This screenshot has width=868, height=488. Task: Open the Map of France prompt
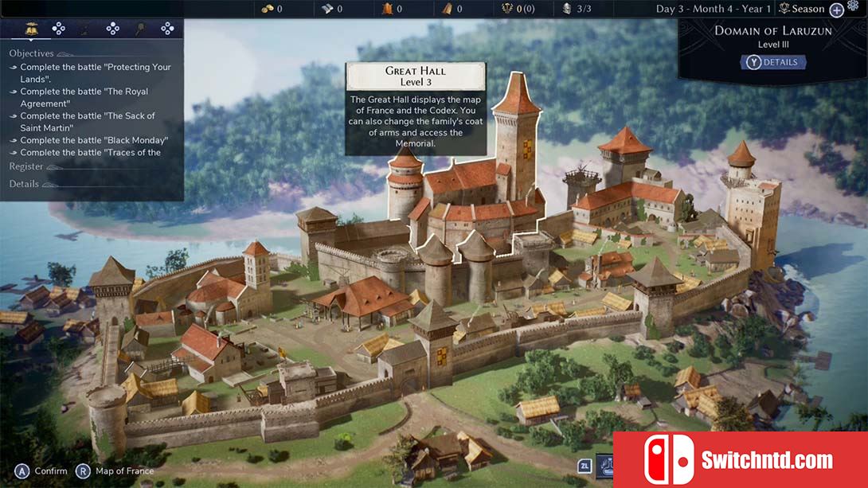(124, 471)
